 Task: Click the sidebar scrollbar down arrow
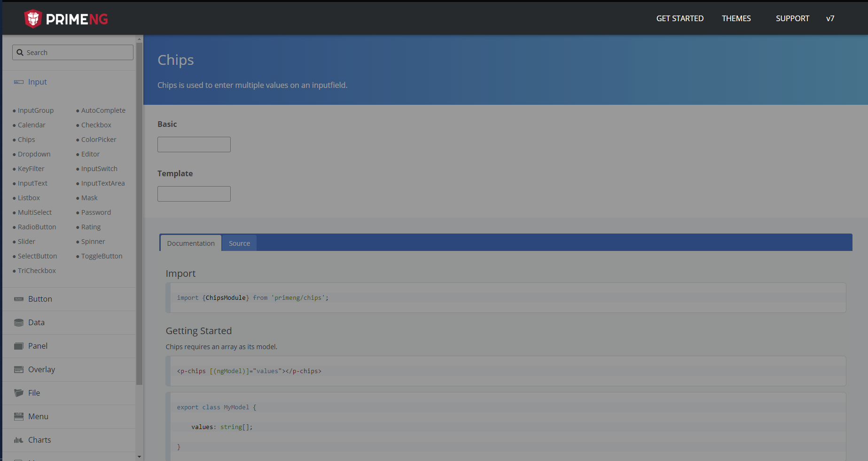tap(139, 456)
